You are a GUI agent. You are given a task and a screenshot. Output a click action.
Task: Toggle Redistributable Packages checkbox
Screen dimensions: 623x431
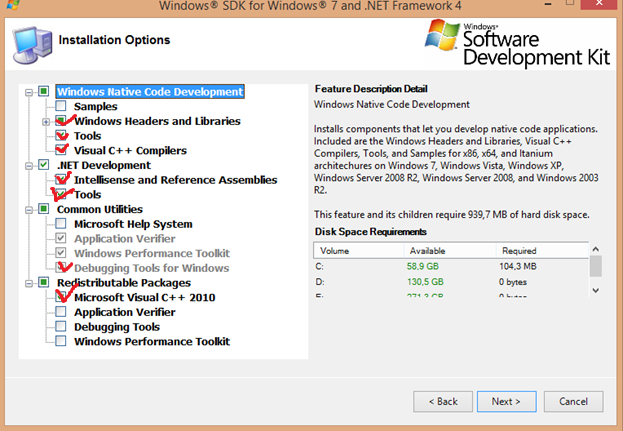(44, 282)
